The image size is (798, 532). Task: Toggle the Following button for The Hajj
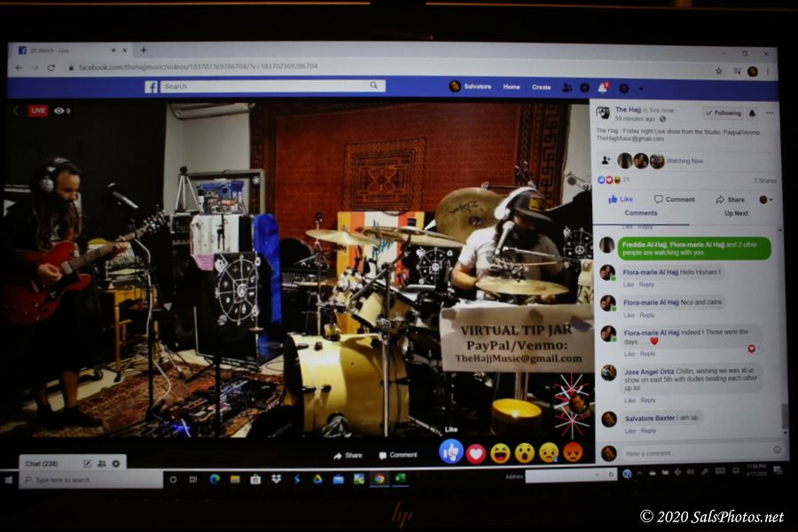click(x=723, y=113)
